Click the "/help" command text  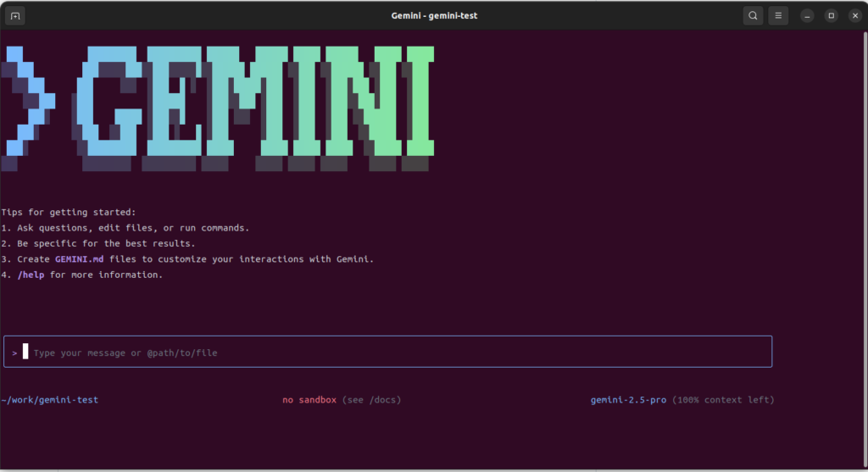coord(31,275)
